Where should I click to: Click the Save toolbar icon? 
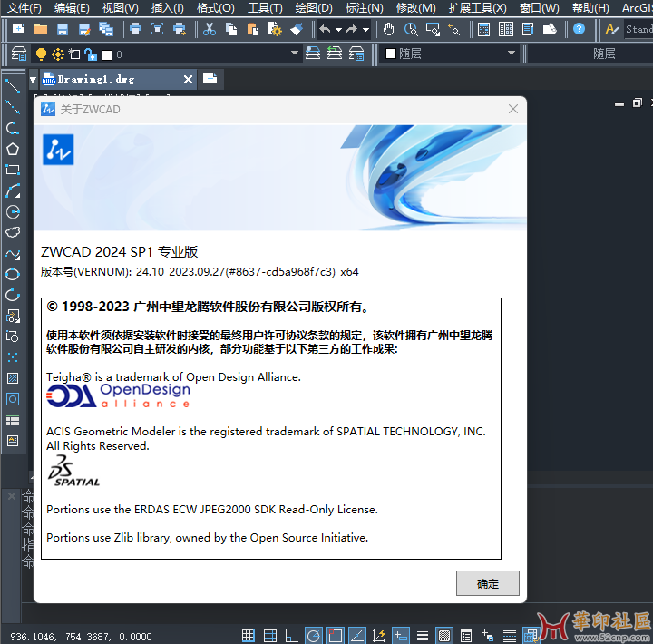pyautogui.click(x=63, y=29)
